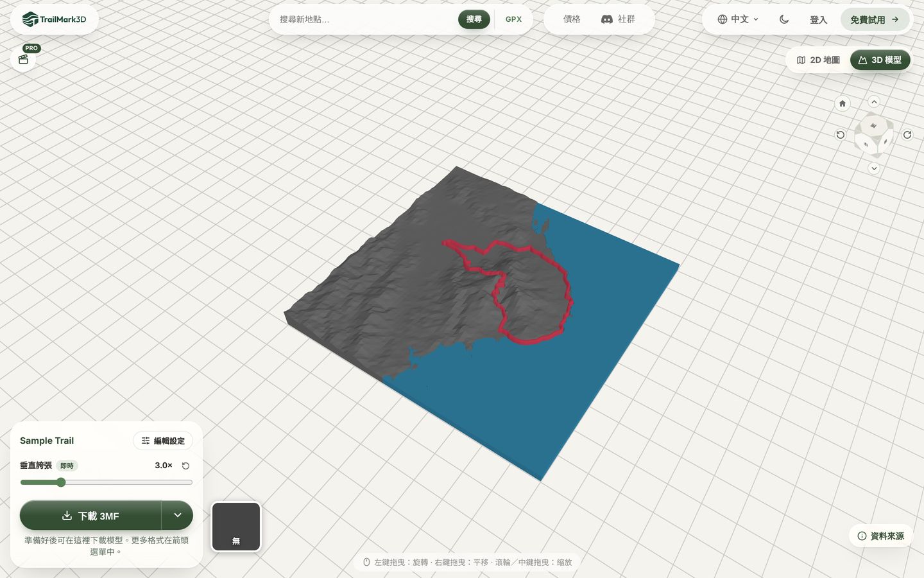Screen dimensions: 924x578
Task: Click the 即時 live badge
Action: 67,466
